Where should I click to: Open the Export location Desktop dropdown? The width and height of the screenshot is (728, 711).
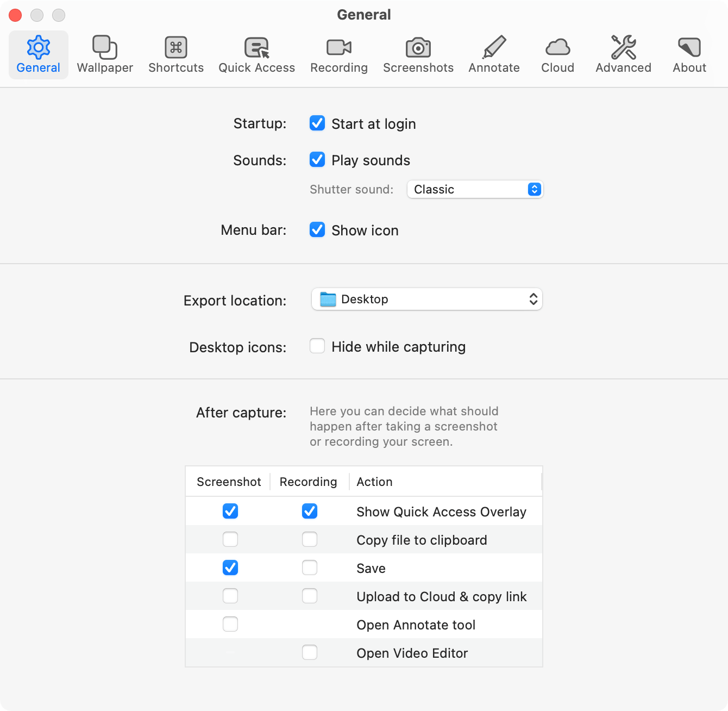tap(426, 300)
